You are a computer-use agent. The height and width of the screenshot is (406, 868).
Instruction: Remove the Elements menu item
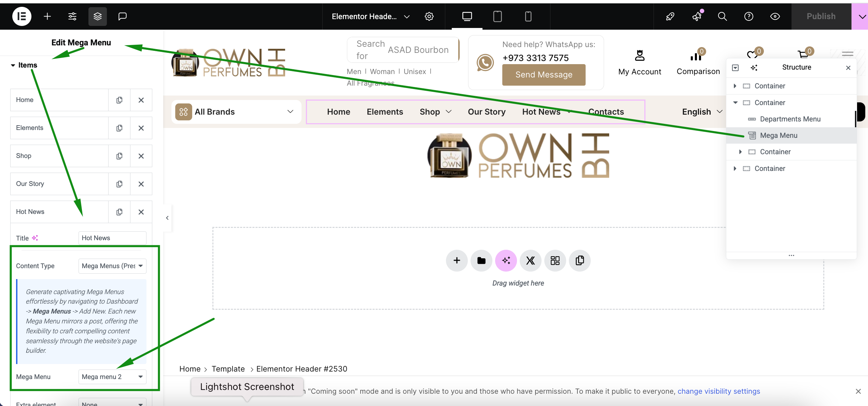(x=141, y=128)
